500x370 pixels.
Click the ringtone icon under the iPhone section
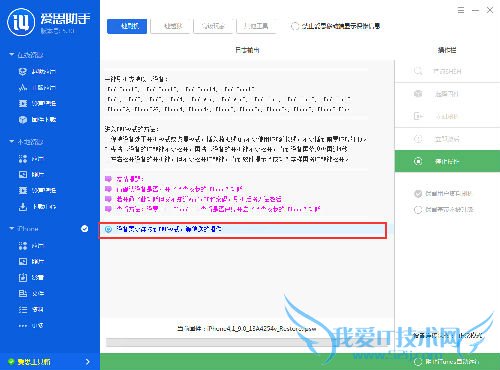click(x=23, y=277)
